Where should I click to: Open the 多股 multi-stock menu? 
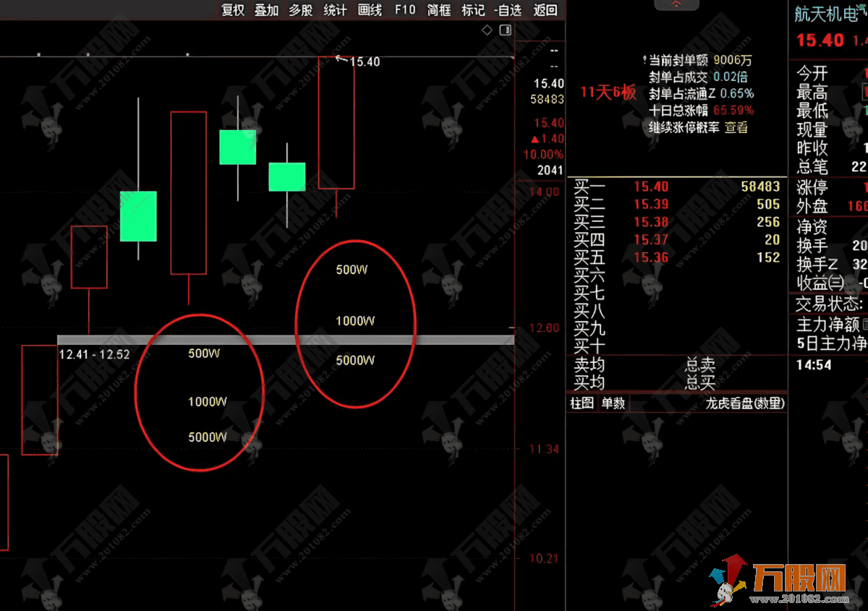coord(300,11)
